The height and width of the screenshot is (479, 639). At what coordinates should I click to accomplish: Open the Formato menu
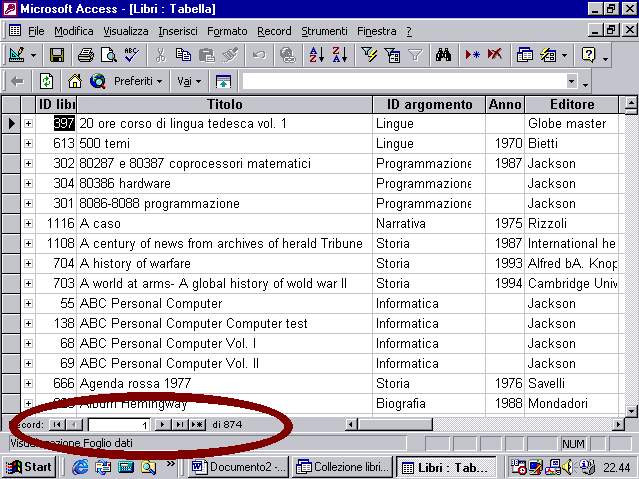tap(227, 31)
